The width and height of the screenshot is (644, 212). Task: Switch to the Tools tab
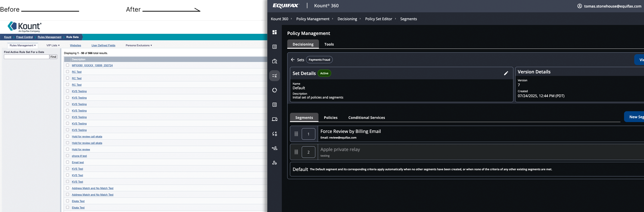point(329,44)
